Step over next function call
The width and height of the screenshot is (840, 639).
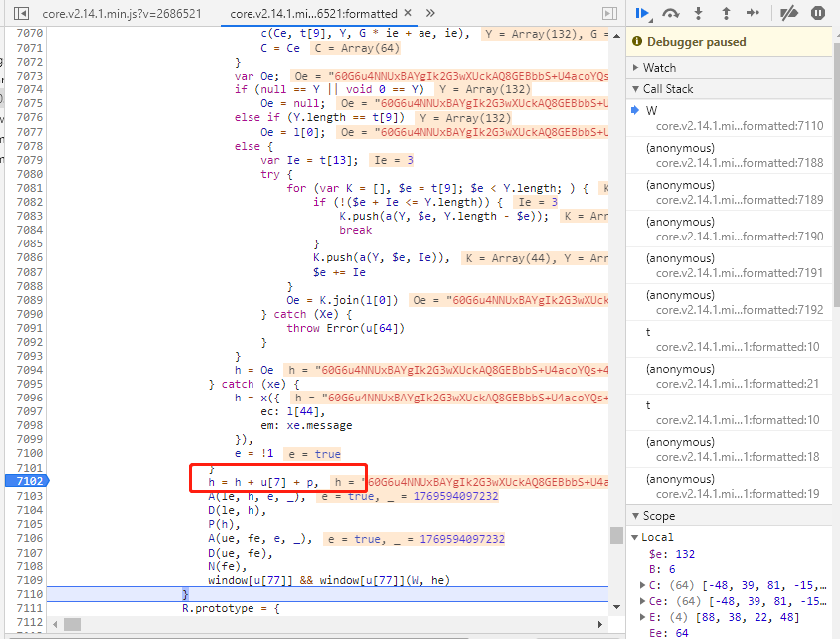[672, 13]
